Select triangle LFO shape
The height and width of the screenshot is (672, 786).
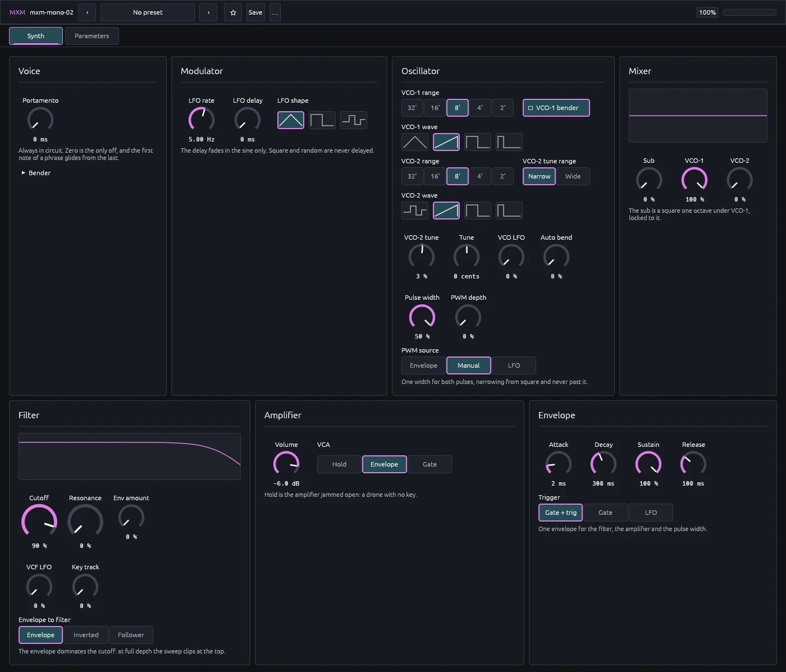(291, 120)
